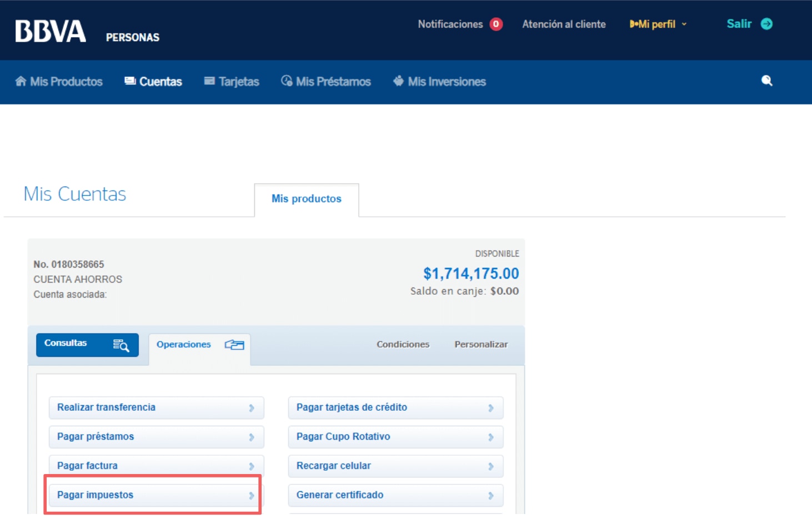Viewport: 812px width, 519px height.
Task: Select the Mis productos tab
Action: click(x=307, y=199)
